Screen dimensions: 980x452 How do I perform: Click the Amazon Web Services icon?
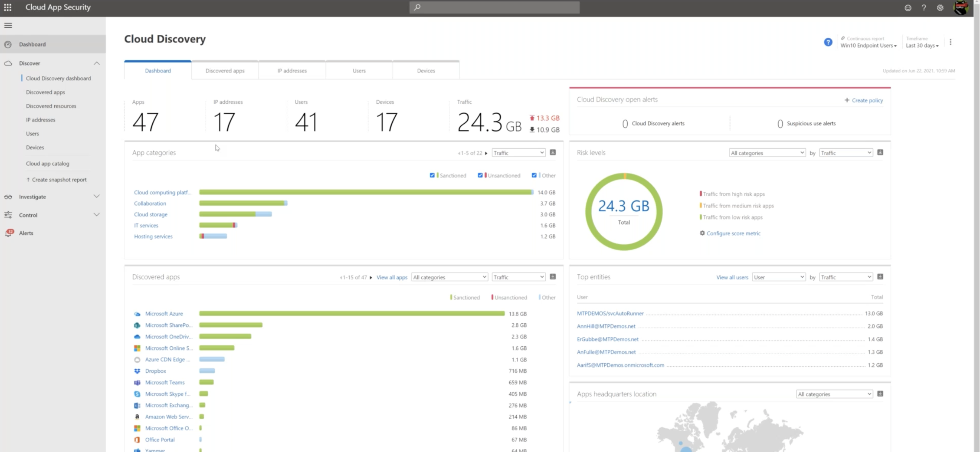(x=137, y=417)
